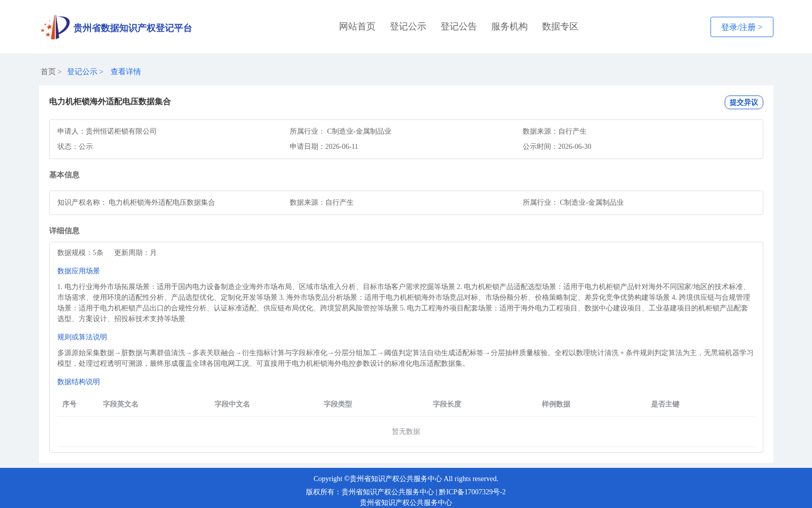This screenshot has height=508, width=812.
Task: Select 服务机构 in the navigation bar
Action: 510,26
